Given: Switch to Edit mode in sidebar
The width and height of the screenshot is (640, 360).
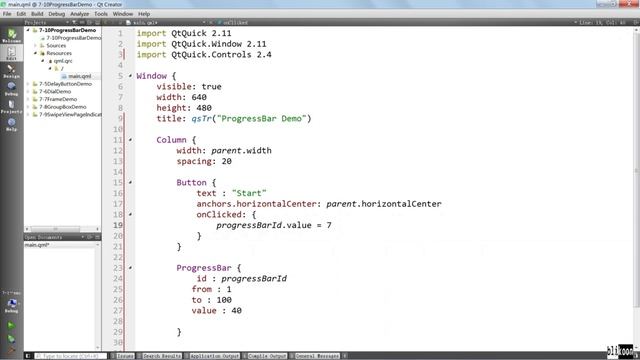Looking at the screenshot, I should pyautogui.click(x=11, y=53).
